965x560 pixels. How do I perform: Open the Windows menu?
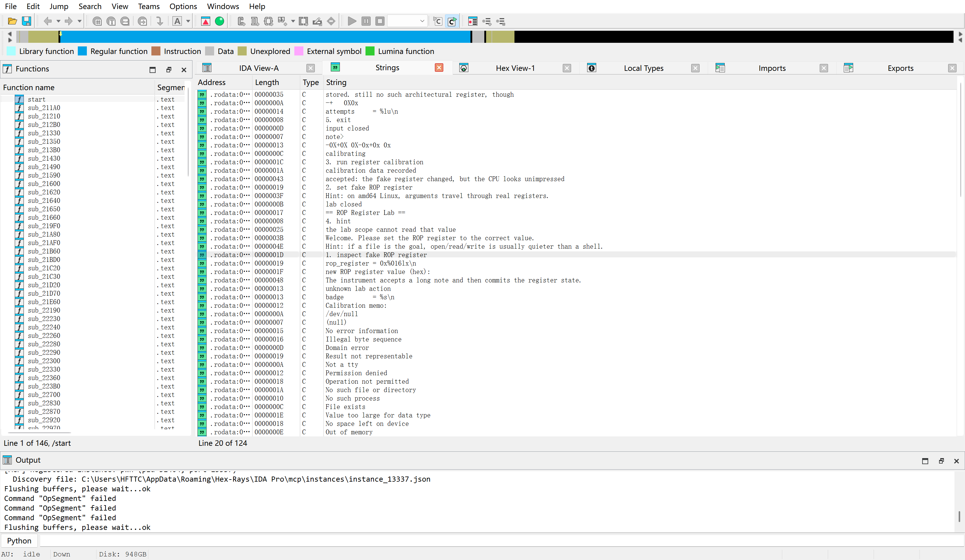tap(223, 7)
